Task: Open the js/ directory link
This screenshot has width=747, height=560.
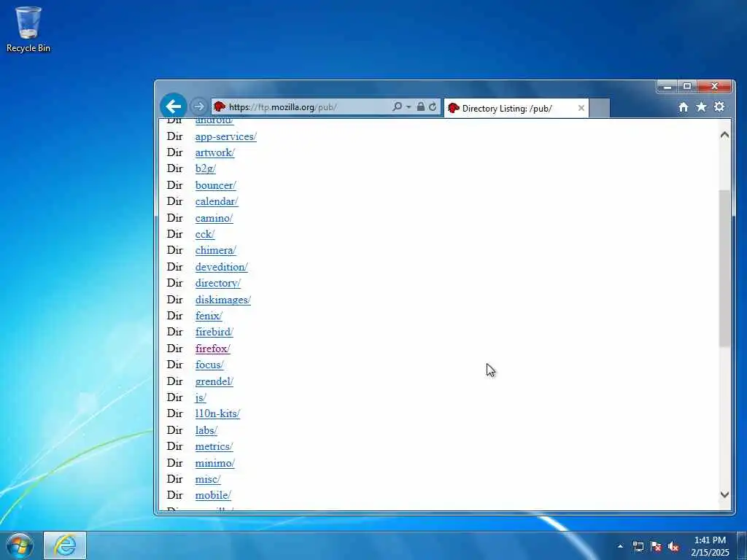Action: coord(201,397)
